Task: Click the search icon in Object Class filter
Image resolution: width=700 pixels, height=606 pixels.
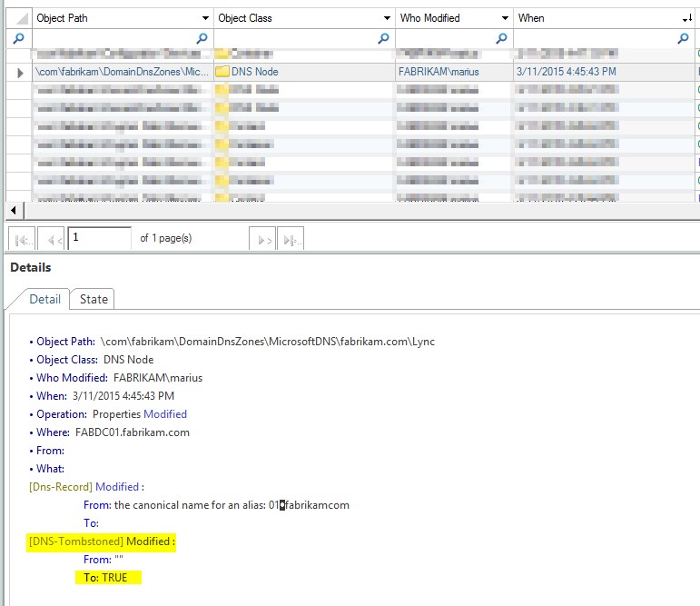Action: 383,38
